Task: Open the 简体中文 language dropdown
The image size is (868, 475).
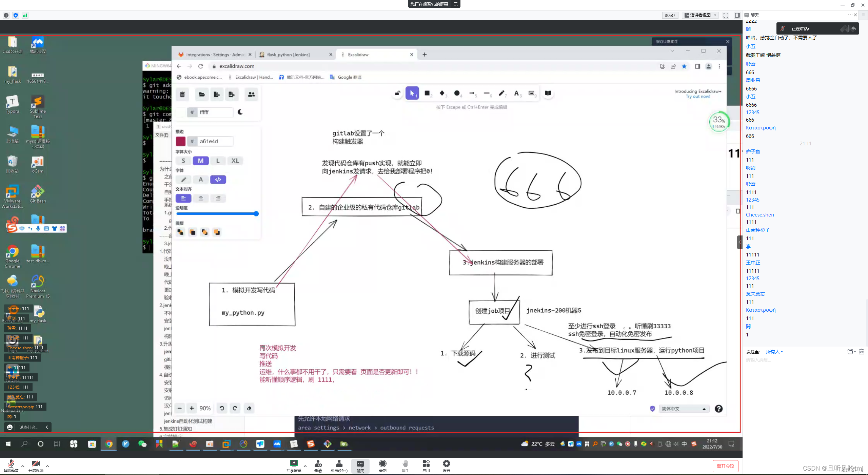Action: coord(684,409)
